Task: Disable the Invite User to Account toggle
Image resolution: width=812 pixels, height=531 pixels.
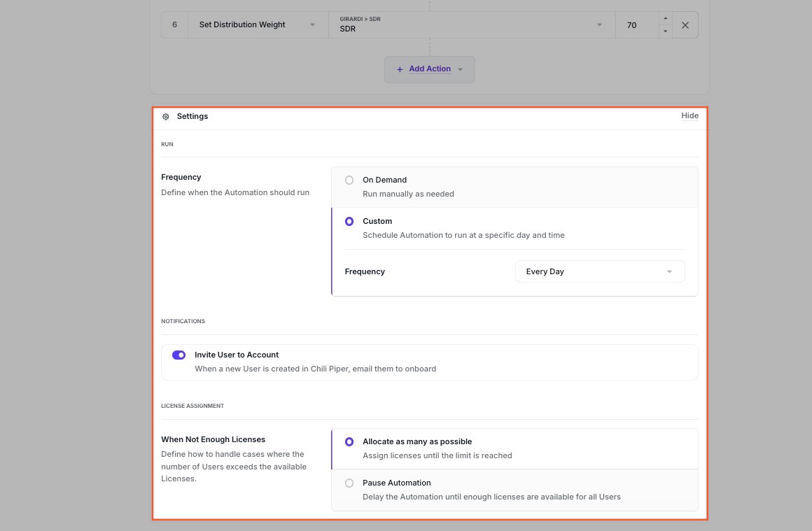Action: (178, 355)
